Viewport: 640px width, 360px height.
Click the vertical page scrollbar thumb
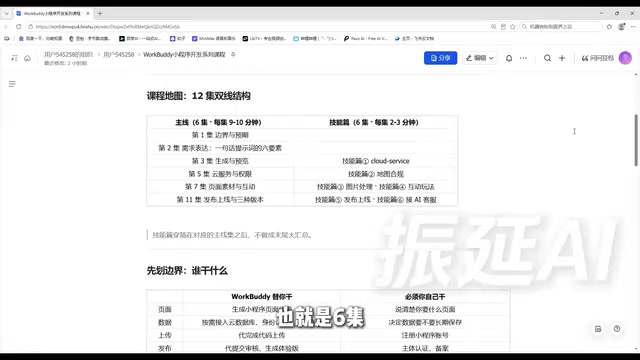click(636, 140)
